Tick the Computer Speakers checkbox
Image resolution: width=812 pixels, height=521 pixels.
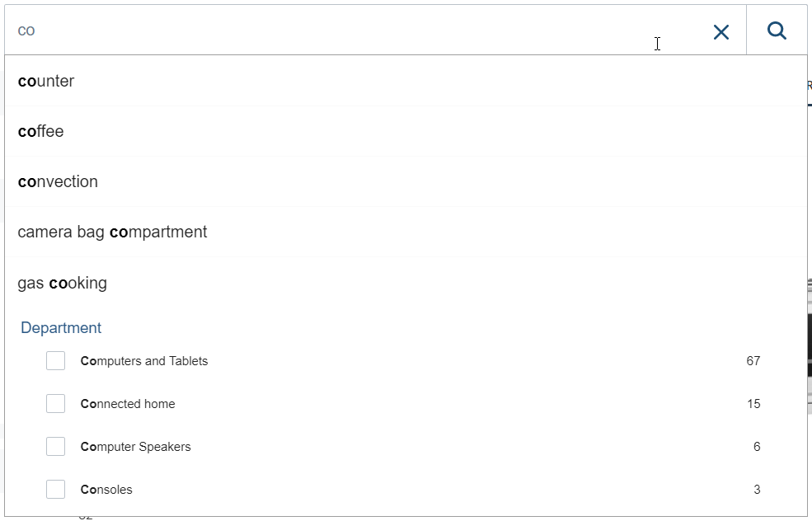(x=55, y=446)
